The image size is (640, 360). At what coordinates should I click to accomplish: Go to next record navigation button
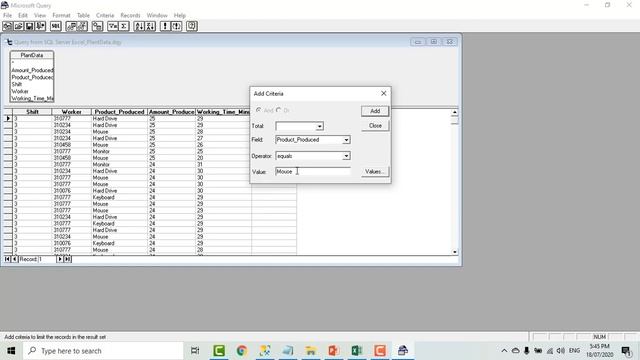pos(60,259)
